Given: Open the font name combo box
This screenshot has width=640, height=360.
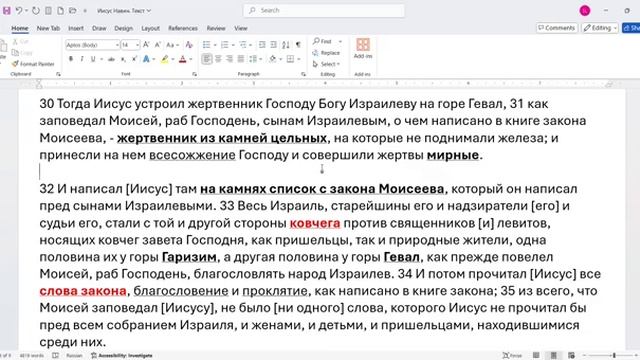Looking at the screenshot, I should (93, 45).
